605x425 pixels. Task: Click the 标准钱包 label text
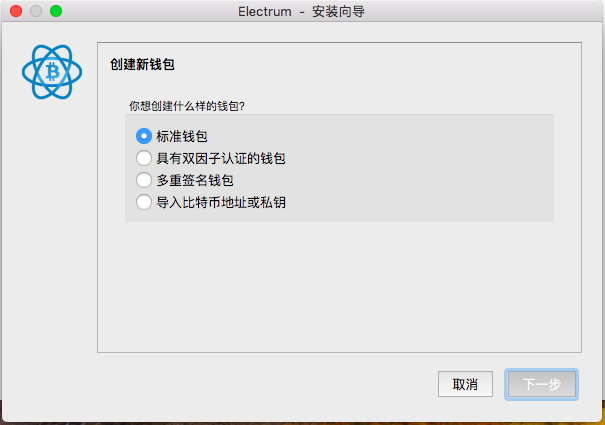[x=182, y=136]
